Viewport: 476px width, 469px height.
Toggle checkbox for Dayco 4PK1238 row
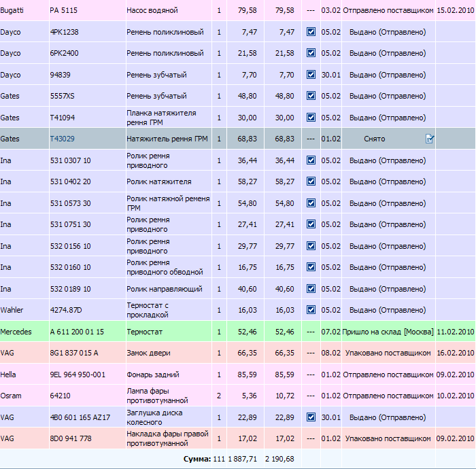click(311, 31)
